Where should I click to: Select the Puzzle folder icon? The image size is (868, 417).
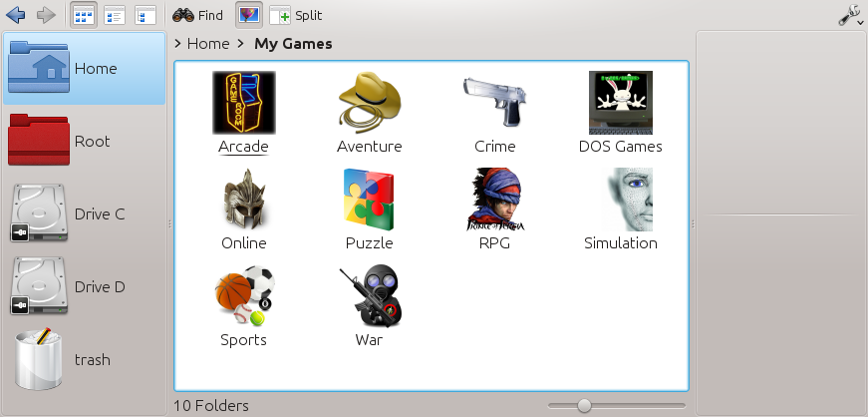tap(369, 199)
